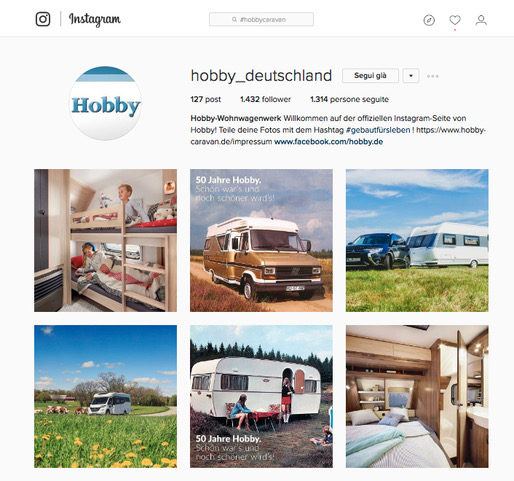Viewport: 514px width, 481px height.
Task: Open the Explore compass icon
Action: point(429,20)
